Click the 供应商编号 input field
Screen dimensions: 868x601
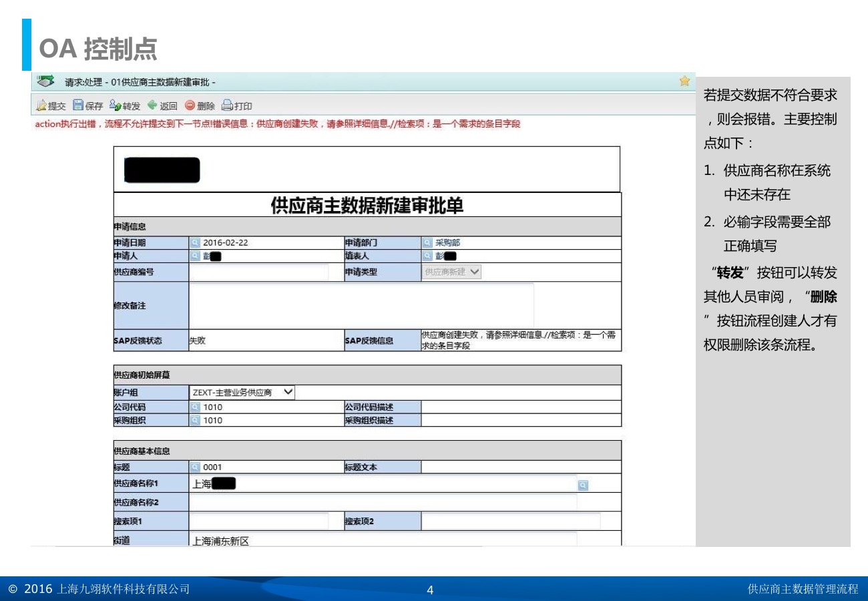(x=259, y=272)
